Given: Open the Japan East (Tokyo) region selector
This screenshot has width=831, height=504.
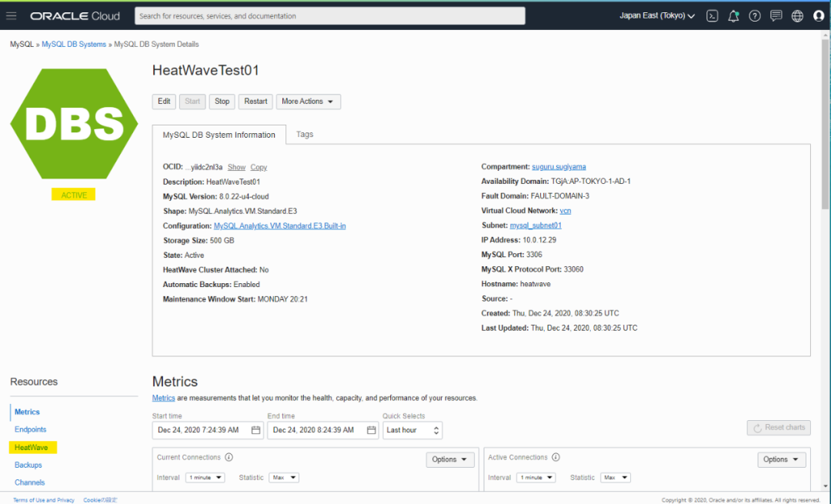Looking at the screenshot, I should coord(657,16).
